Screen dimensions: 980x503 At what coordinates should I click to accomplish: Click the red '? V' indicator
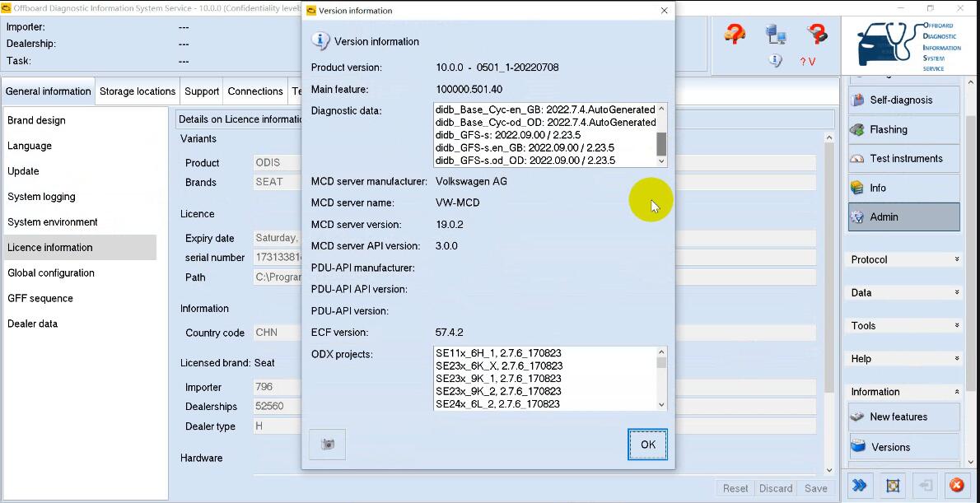[x=808, y=61]
